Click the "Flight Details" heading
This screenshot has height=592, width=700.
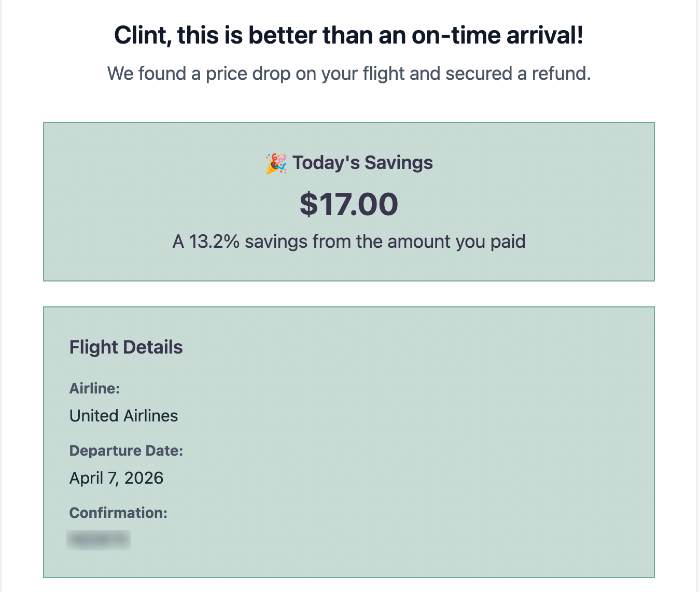(126, 347)
